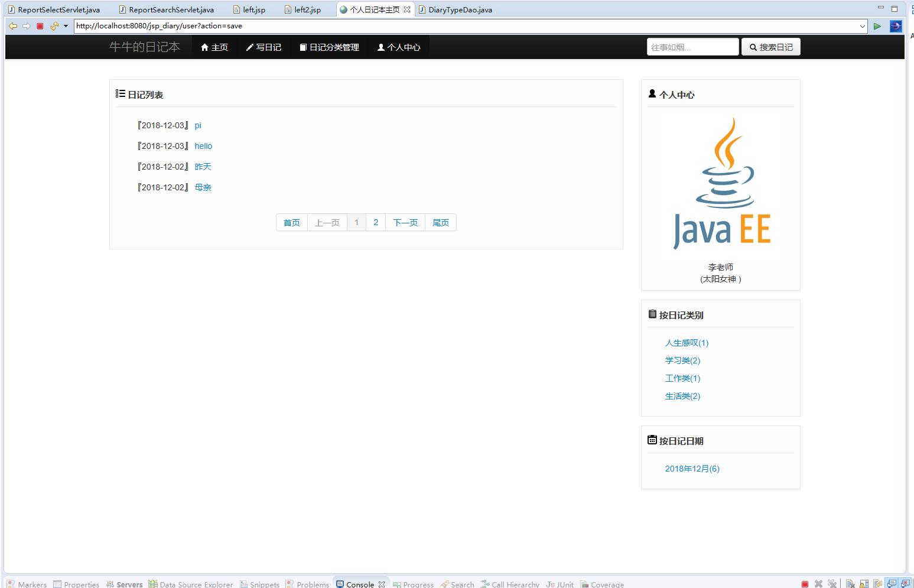Image resolution: width=914 pixels, height=588 pixels.
Task: Open the Markers view tab
Action: pos(27,584)
